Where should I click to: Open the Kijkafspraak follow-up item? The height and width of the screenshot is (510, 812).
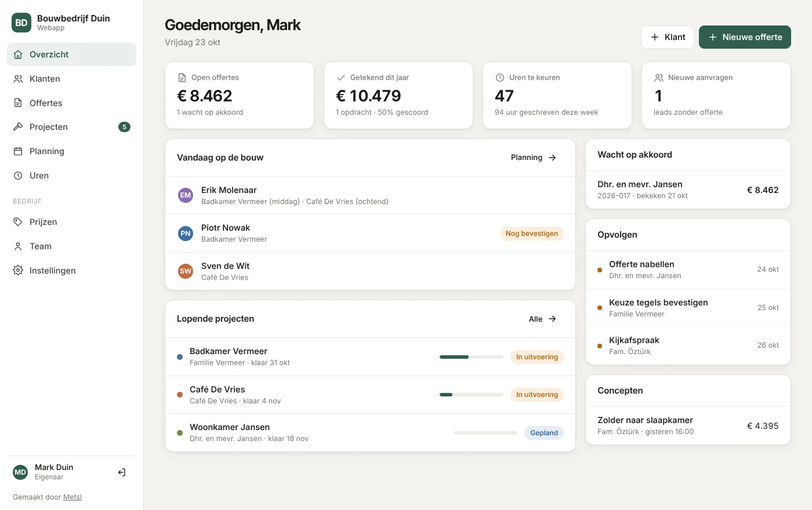tap(688, 345)
